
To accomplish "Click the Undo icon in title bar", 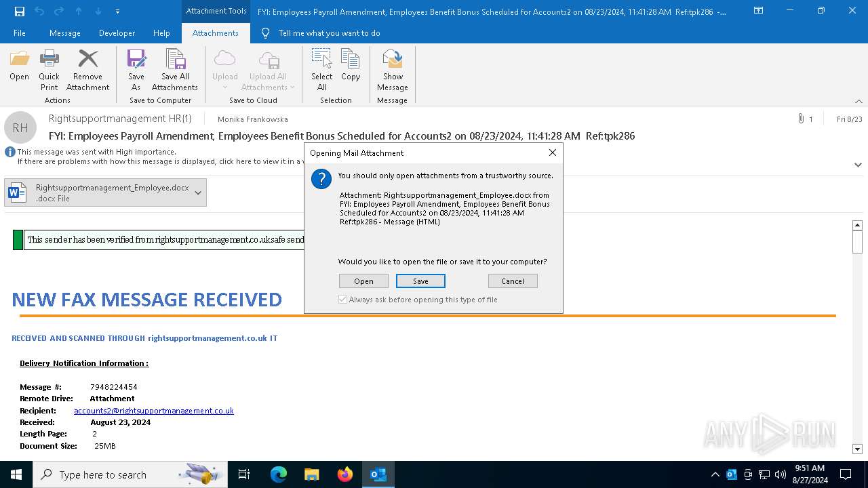I will (39, 11).
